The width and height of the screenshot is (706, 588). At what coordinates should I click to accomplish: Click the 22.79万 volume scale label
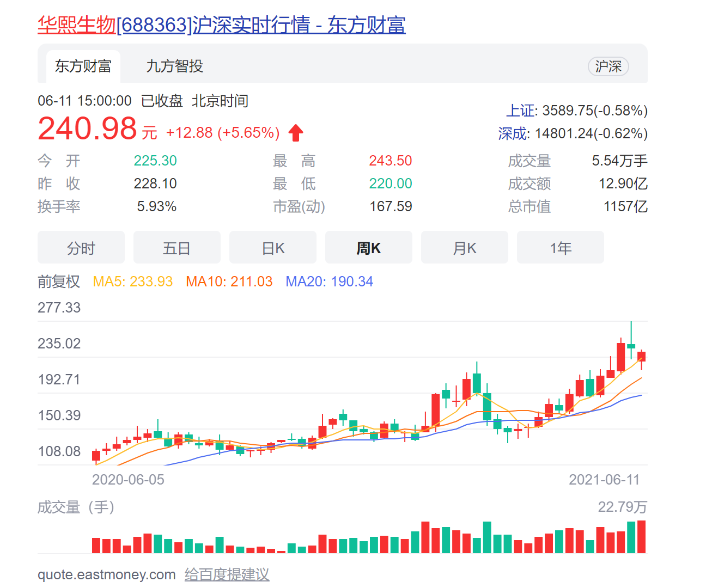coord(623,507)
